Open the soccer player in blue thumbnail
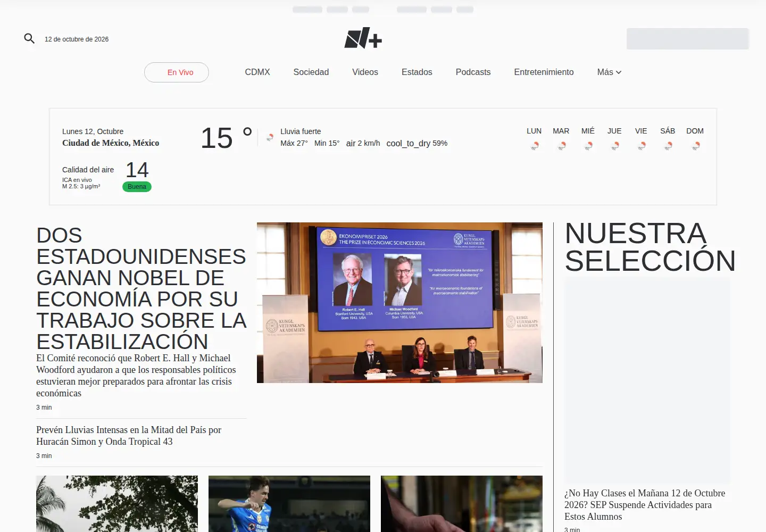 [289, 504]
